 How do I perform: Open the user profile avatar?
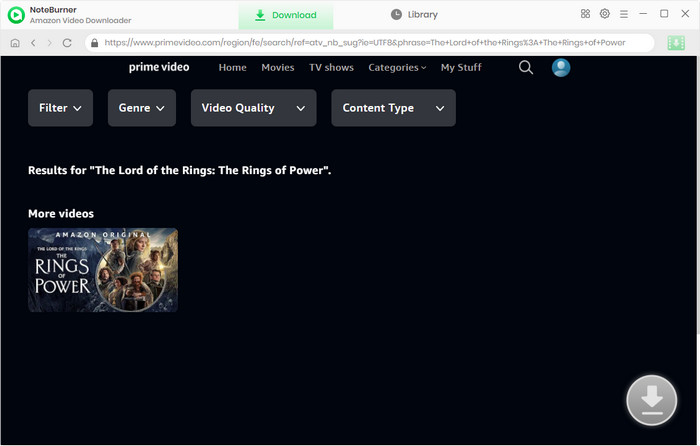tap(561, 67)
